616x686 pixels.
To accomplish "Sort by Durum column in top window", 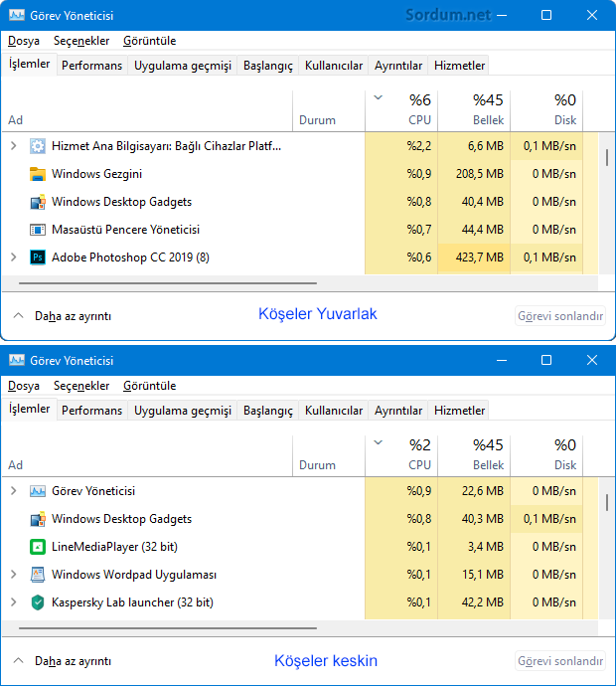I will pyautogui.click(x=329, y=111).
